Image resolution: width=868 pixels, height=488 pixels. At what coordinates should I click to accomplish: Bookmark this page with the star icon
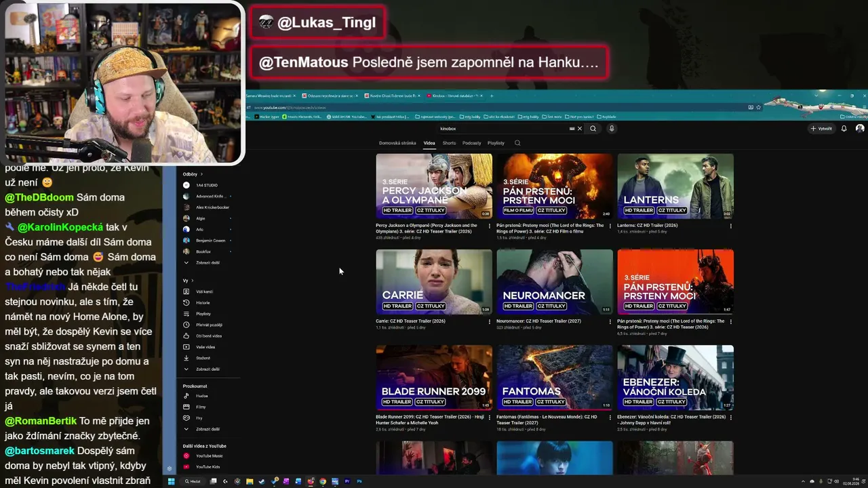[758, 107]
